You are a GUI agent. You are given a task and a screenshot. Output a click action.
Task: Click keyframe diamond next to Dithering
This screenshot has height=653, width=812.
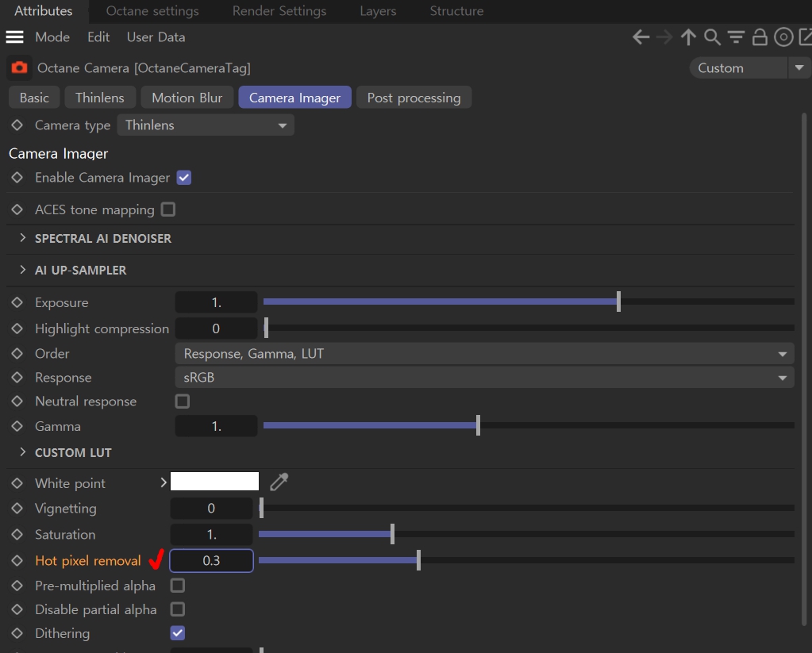click(17, 633)
